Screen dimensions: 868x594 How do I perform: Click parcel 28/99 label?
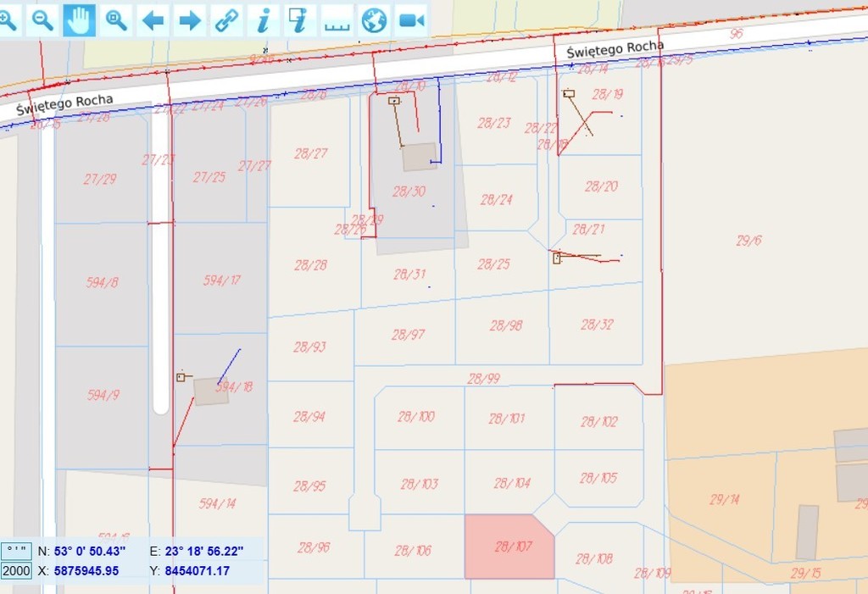coord(484,379)
